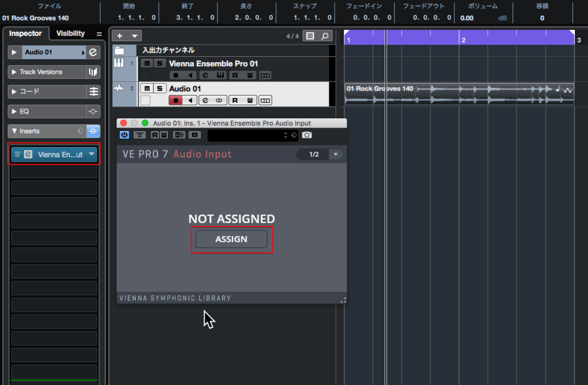This screenshot has width=588, height=385.
Task: Open the 1/2 channel dropdown in VE PRO 7
Action: pos(336,154)
